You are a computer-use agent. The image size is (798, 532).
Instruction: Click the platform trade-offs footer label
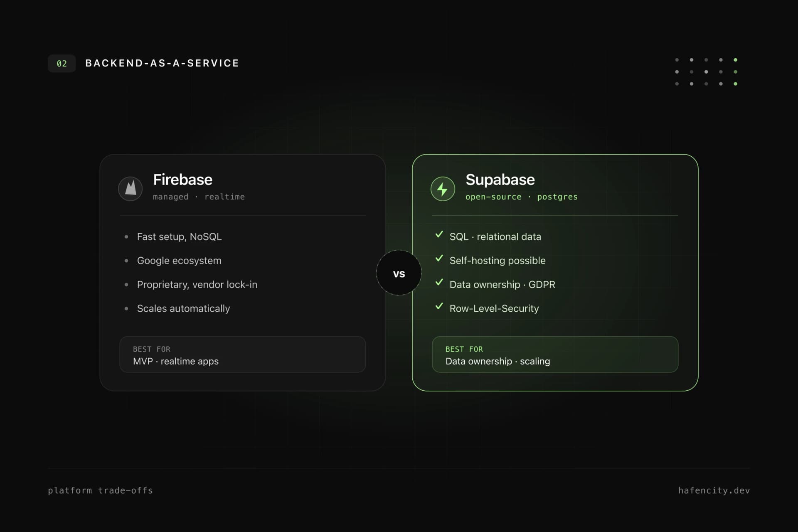click(100, 490)
